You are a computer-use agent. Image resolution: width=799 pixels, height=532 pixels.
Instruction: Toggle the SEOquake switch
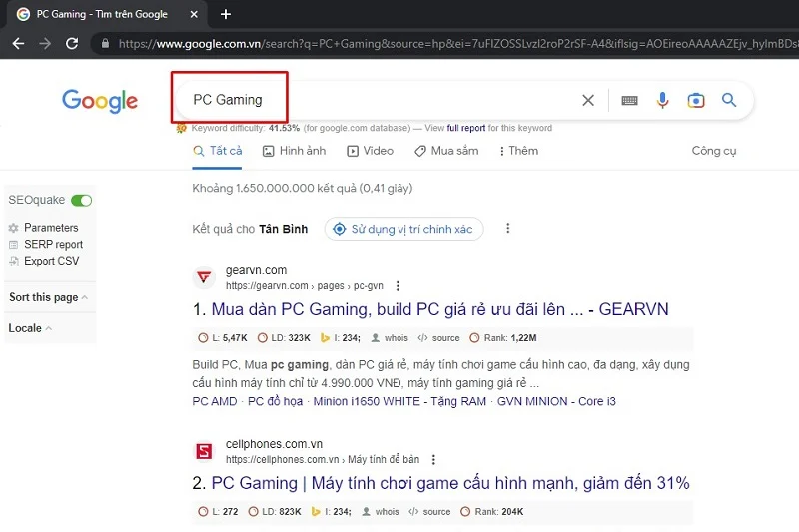pos(82,200)
